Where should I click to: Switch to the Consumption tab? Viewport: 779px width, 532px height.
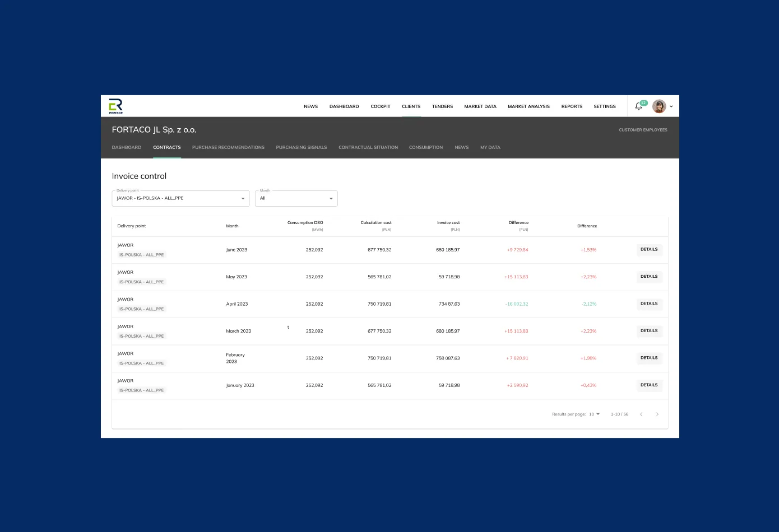[426, 147]
